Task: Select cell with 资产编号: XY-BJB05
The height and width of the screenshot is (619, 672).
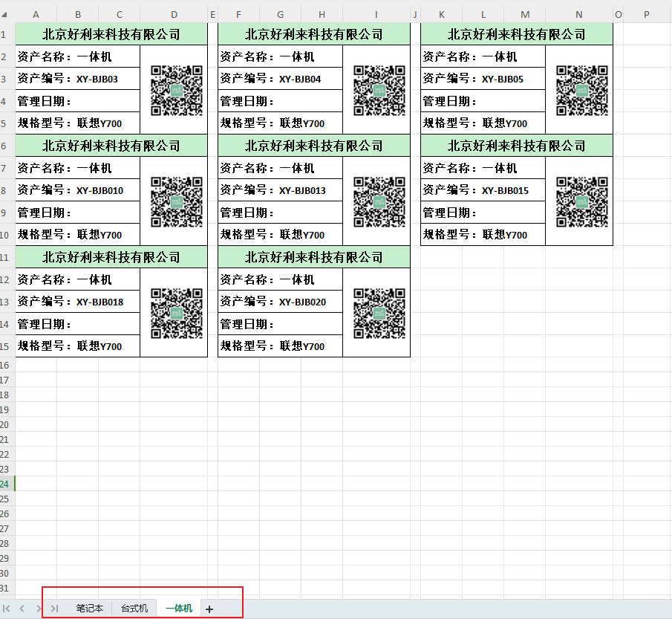Action: point(483,79)
